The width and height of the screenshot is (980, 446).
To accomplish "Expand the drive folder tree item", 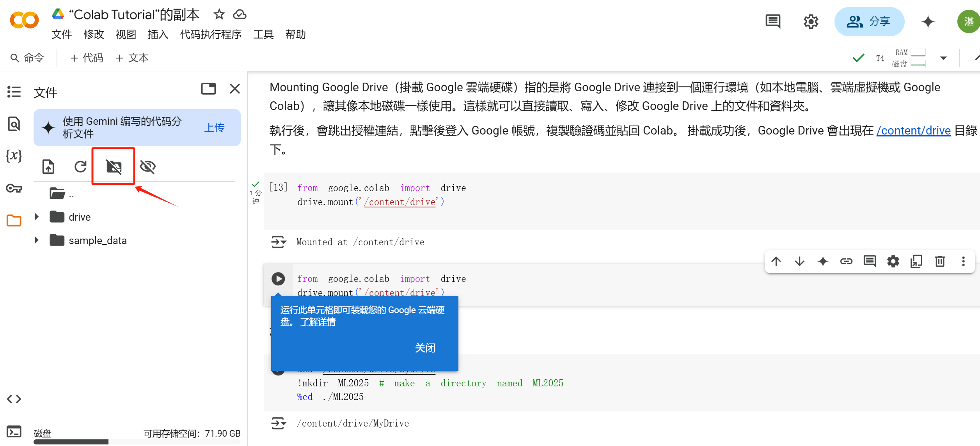I will pos(37,217).
